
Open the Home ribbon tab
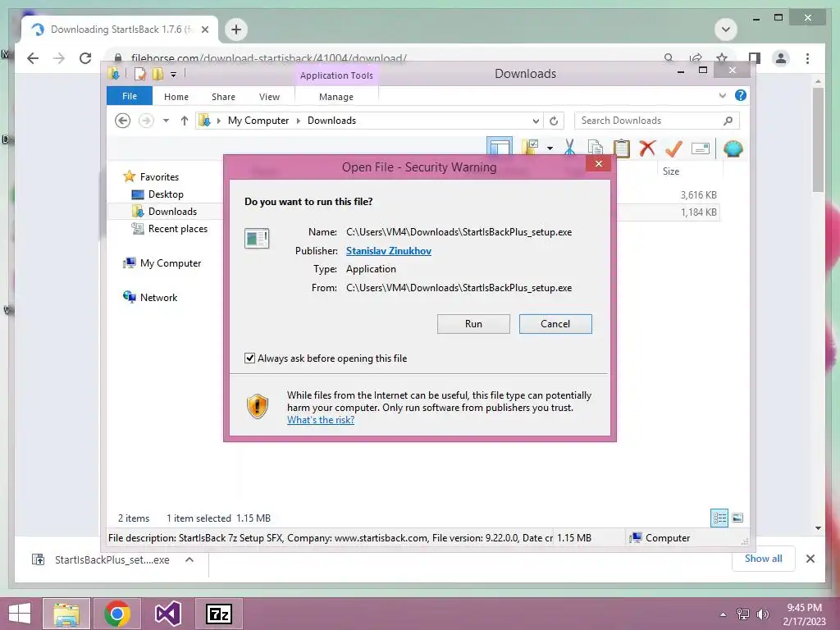(176, 97)
